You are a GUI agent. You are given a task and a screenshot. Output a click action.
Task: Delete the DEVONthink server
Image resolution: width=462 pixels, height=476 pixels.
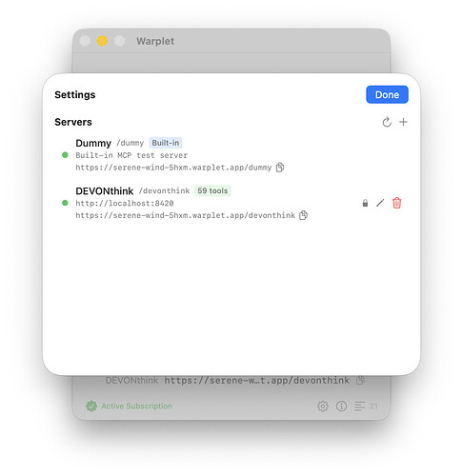(x=396, y=203)
